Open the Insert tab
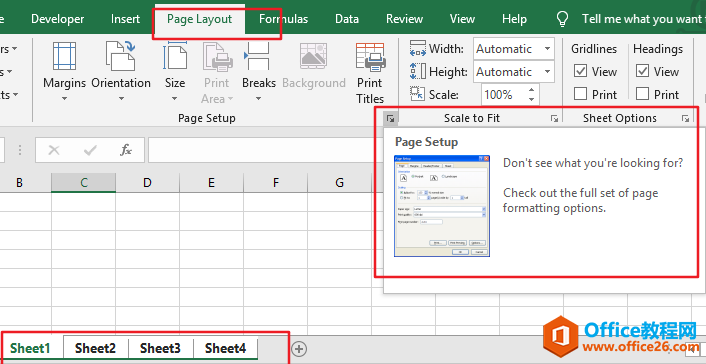The image size is (706, 364). point(125,19)
